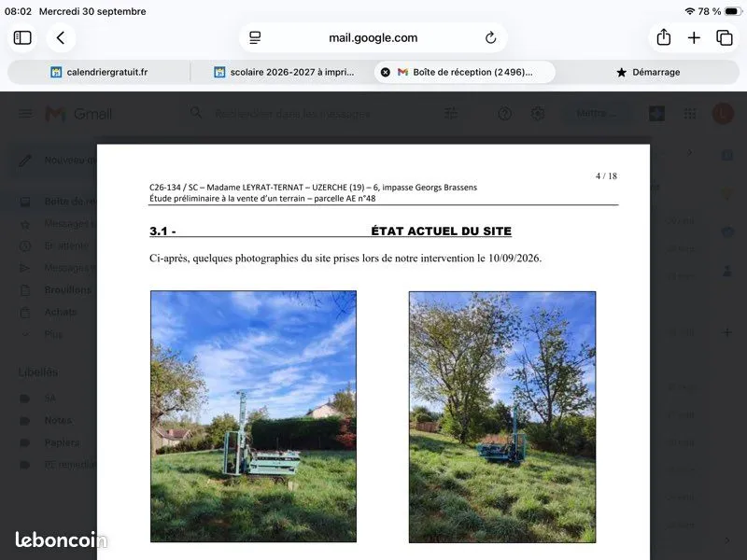Screen dimensions: 747x560
Task: Click the add-on plus icon in right panel
Action: (727, 332)
